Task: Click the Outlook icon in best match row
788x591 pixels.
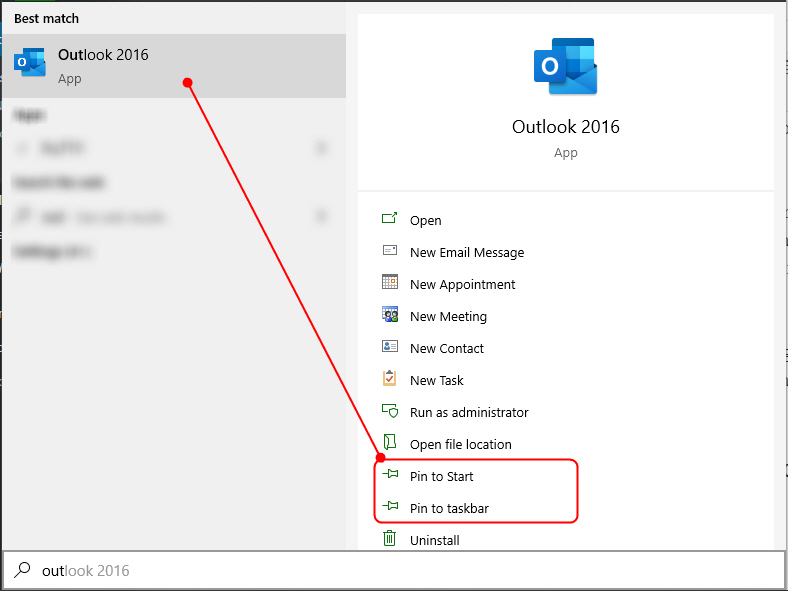Action: pyautogui.click(x=30, y=62)
